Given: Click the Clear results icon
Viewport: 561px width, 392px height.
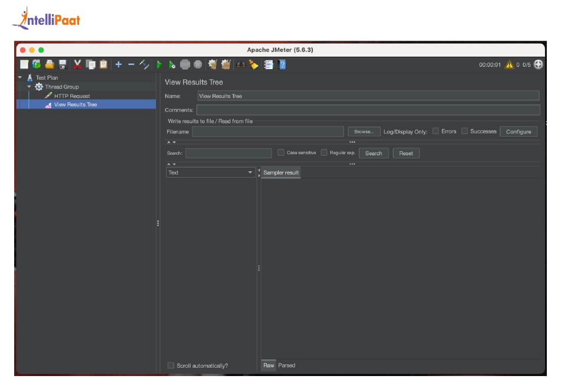Looking at the screenshot, I should pos(213,64).
